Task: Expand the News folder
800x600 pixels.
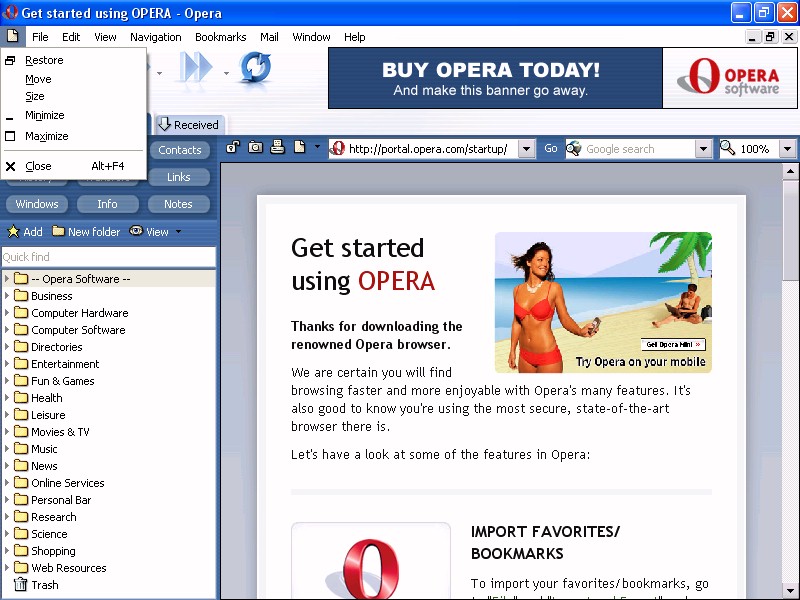Action: (x=7, y=465)
